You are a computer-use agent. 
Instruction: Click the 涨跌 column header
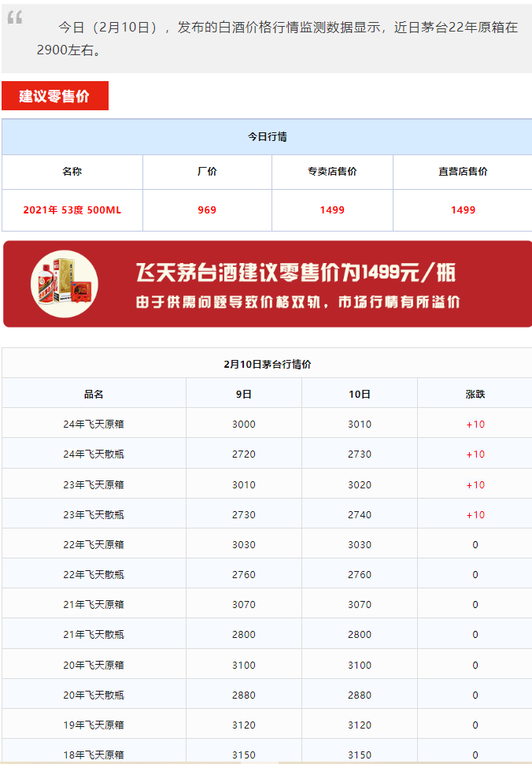click(475, 394)
